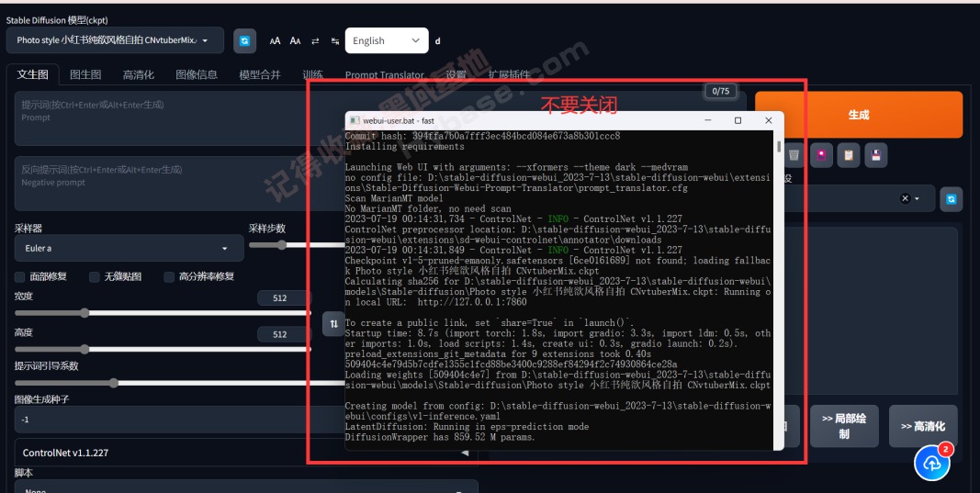Click the translate arrows icon left of English

[x=335, y=40]
